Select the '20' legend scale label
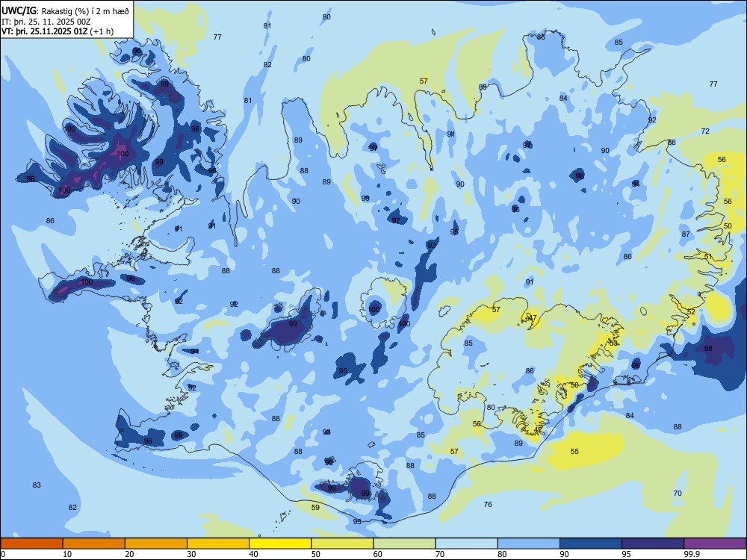 pos(129,554)
